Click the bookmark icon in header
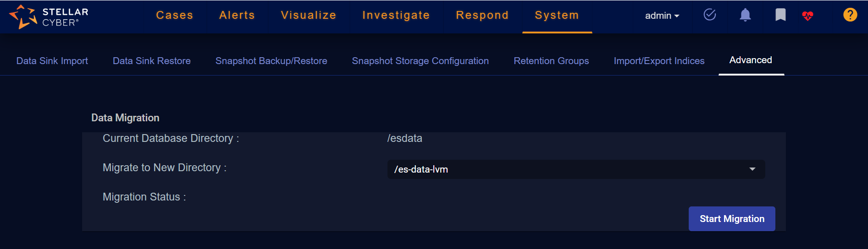This screenshot has height=249, width=868. tap(780, 15)
